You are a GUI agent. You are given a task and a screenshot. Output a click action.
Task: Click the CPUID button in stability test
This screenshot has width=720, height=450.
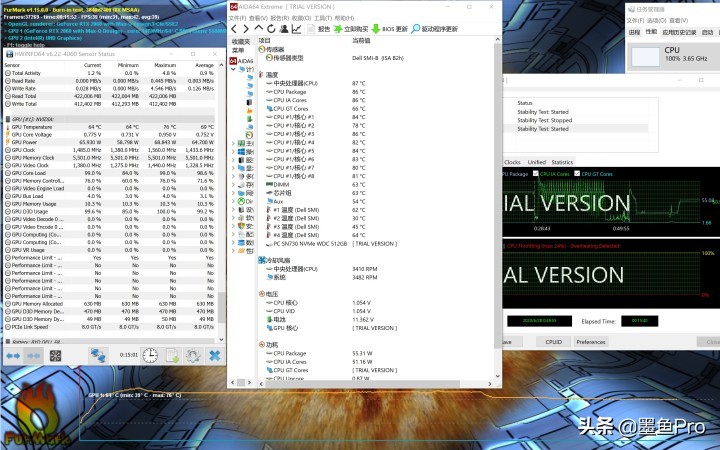(554, 342)
